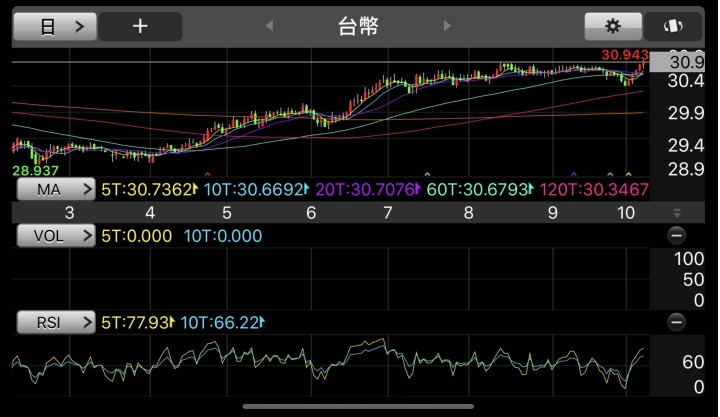This screenshot has width=720, height=417.
Task: Collapse the VOL panel with the minus icon
Action: coord(676,236)
